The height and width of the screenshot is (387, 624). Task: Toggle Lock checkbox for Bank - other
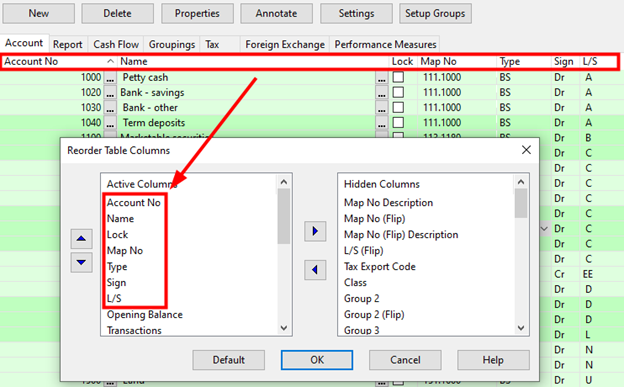point(398,107)
